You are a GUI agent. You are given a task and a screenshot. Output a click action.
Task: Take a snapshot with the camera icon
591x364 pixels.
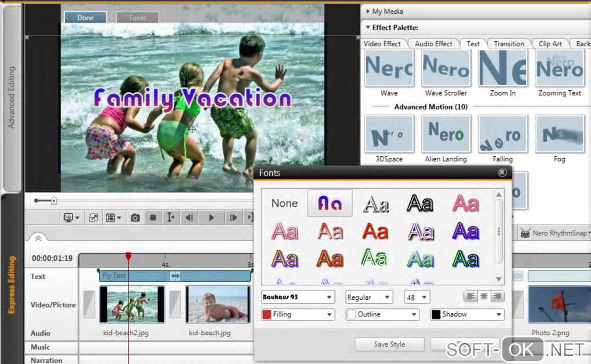point(135,218)
